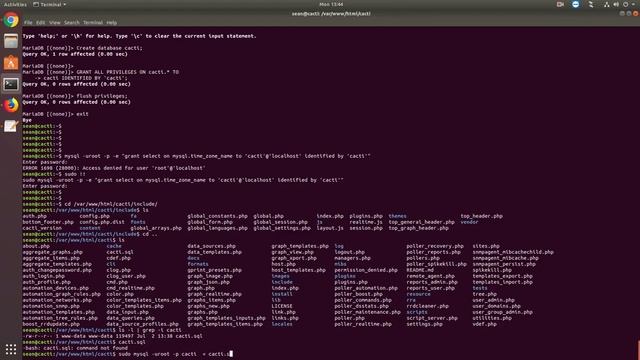Image resolution: width=640 pixels, height=360 pixels.
Task: Click sites.php file name
Action: pyautogui.click(x=486, y=246)
